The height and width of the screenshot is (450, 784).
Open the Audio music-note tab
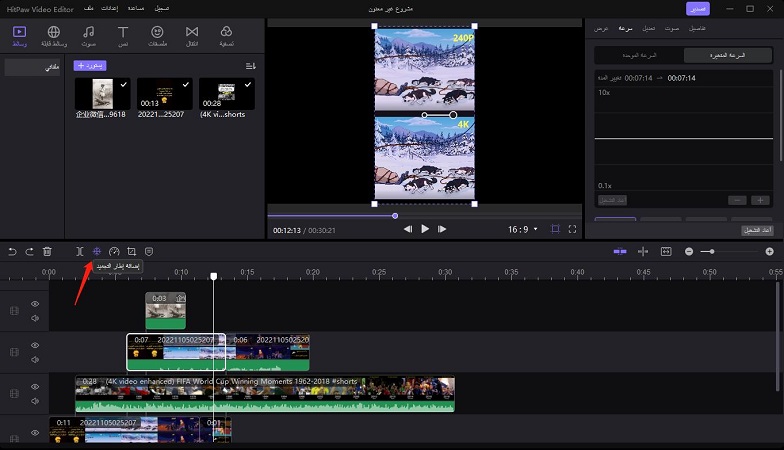88,36
